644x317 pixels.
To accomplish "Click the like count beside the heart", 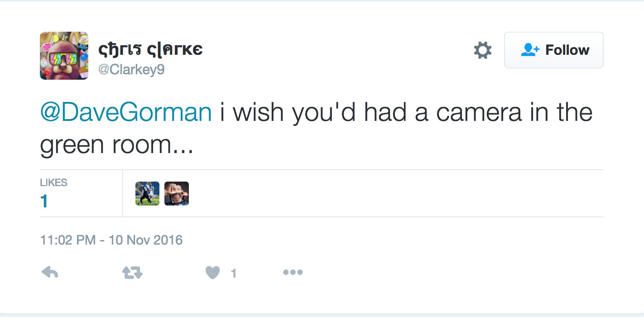I will (x=234, y=274).
